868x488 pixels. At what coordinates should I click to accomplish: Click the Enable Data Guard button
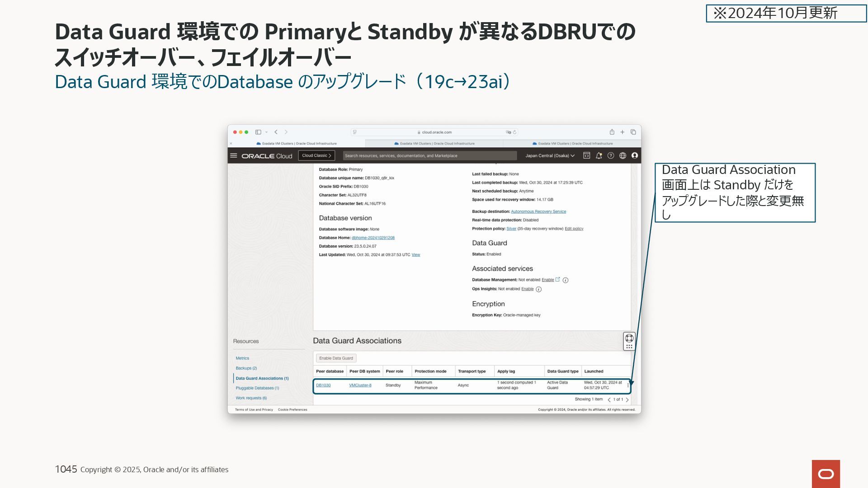pos(336,358)
